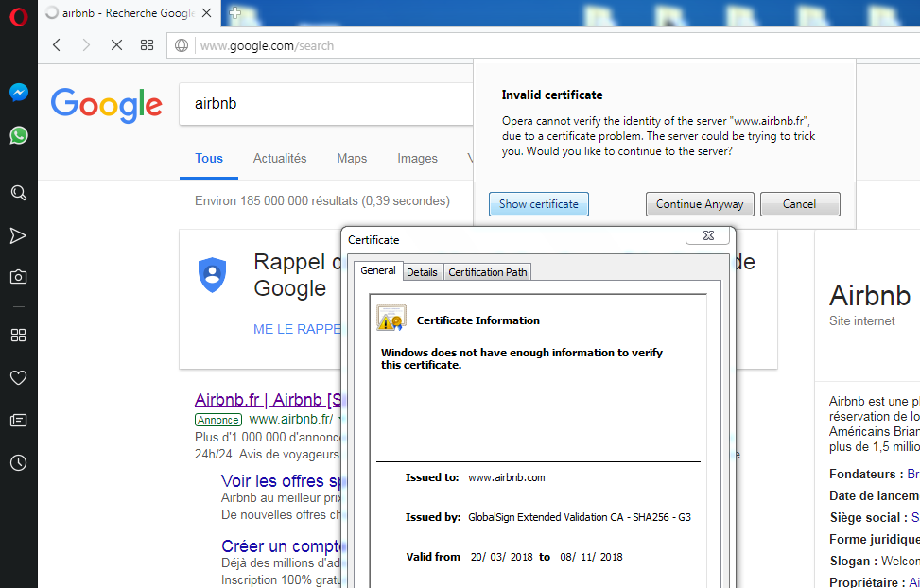Select the airbnb - Recherche Google browser tab
920x588 pixels.
pos(130,13)
